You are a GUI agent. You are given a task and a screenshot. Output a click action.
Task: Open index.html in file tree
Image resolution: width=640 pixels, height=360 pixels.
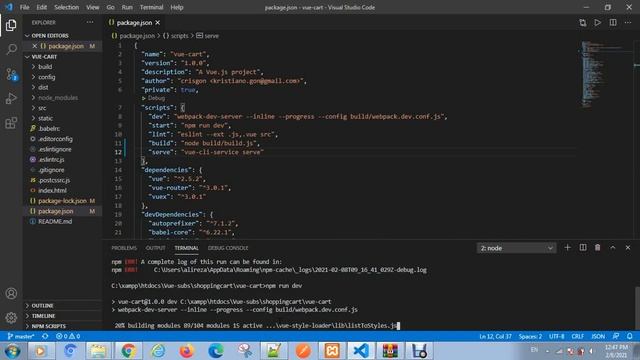(52, 191)
